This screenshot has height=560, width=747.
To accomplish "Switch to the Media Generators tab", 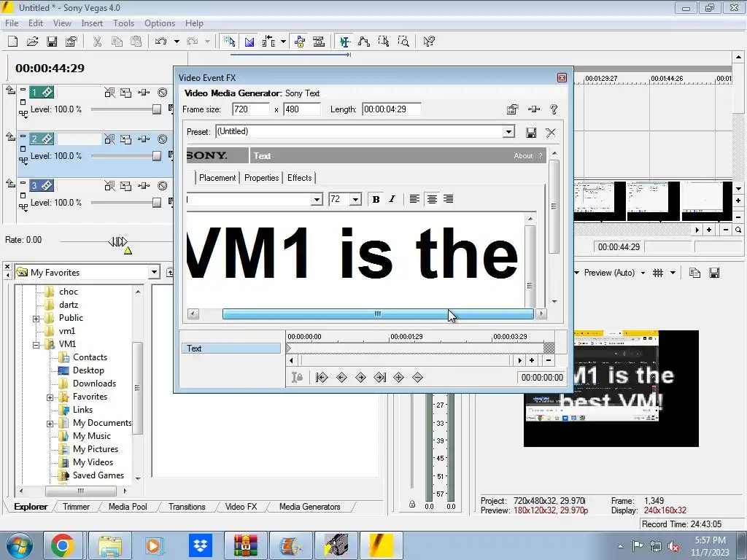I will [309, 507].
